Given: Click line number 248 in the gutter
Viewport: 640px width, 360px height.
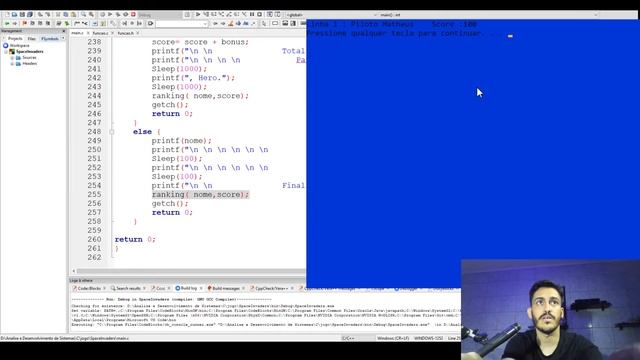Looking at the screenshot, I should point(94,132).
